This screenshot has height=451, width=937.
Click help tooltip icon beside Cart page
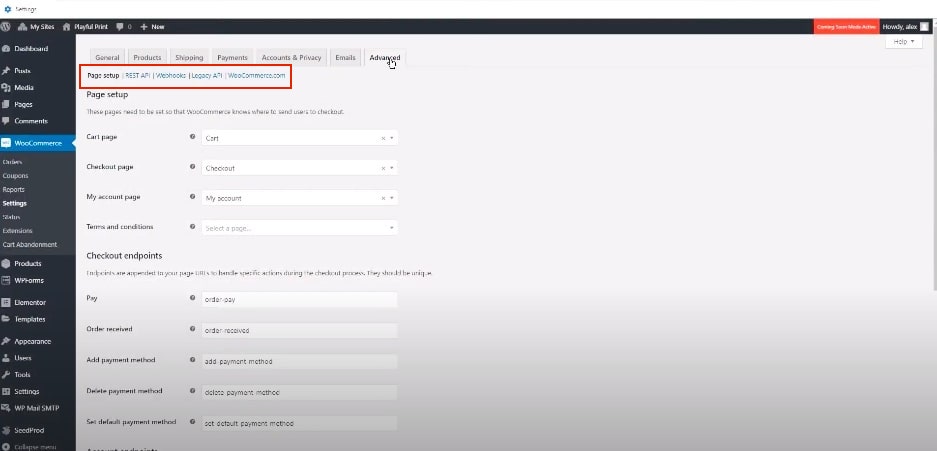[192, 138]
